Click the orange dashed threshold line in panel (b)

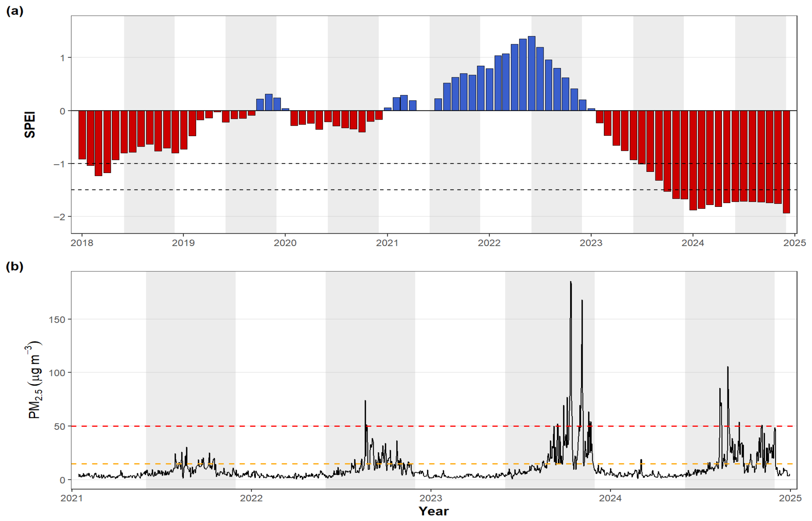(434, 464)
